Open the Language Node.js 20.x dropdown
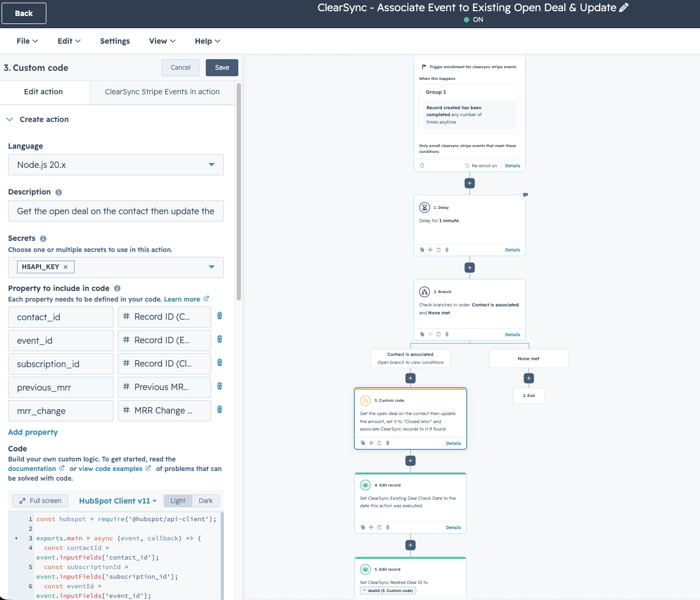The image size is (700, 600). (116, 165)
